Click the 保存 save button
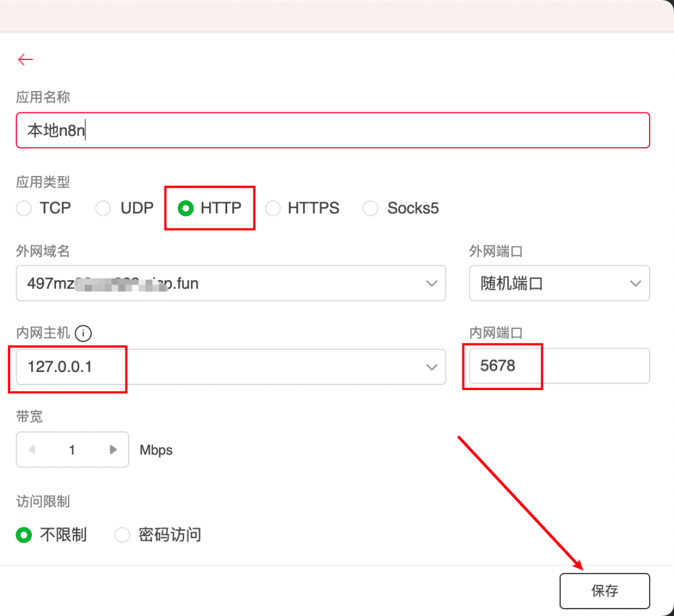The image size is (674, 616). point(604,591)
